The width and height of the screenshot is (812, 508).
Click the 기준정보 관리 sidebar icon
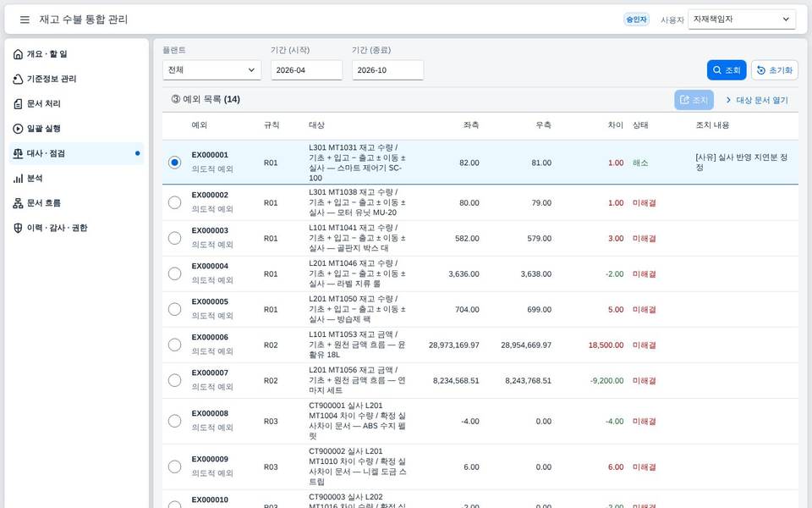18,79
